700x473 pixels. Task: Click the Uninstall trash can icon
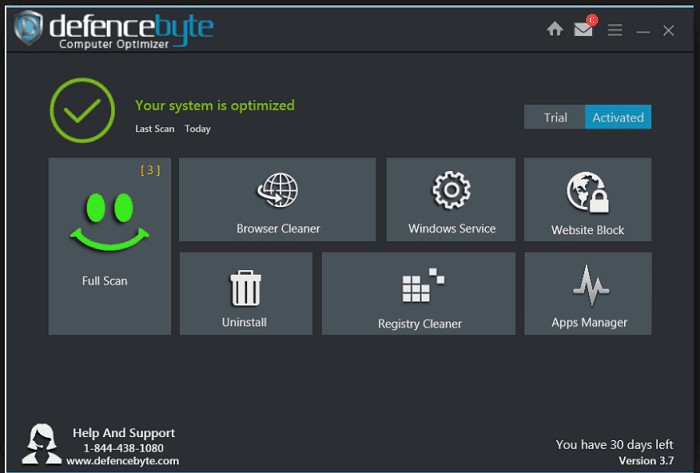(x=246, y=288)
